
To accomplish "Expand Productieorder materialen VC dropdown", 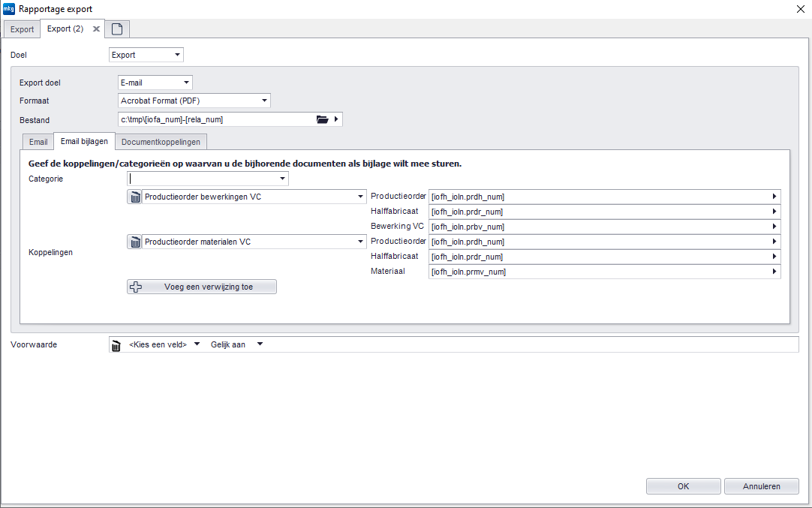I will point(254,242).
